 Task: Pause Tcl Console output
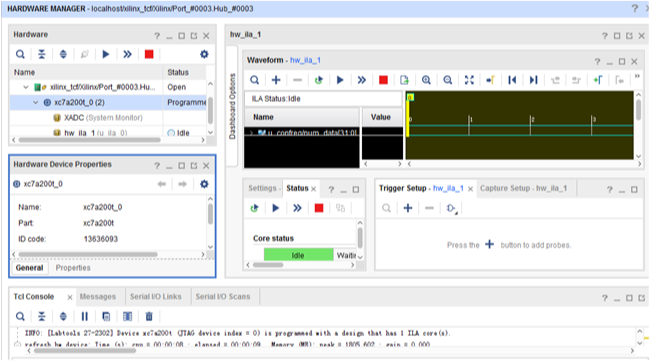coord(84,317)
